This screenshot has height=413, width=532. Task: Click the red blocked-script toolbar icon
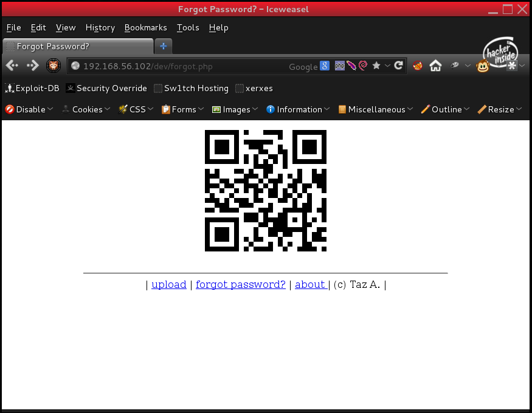coord(418,66)
